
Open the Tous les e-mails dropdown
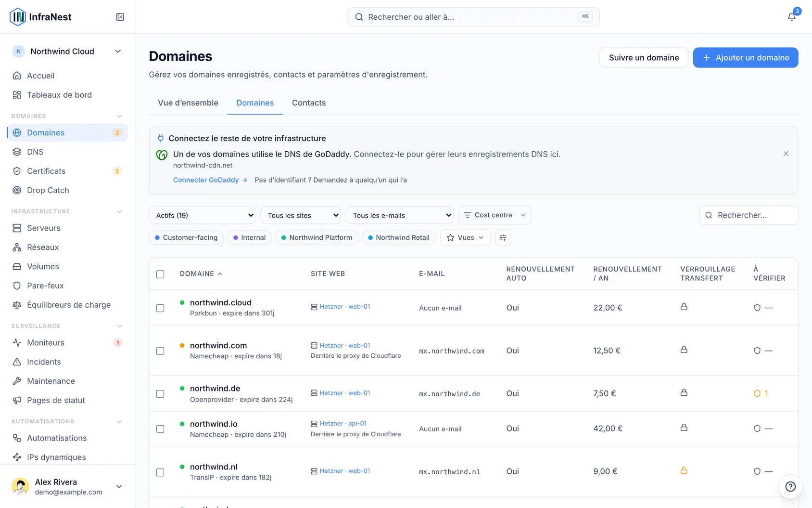pos(400,215)
